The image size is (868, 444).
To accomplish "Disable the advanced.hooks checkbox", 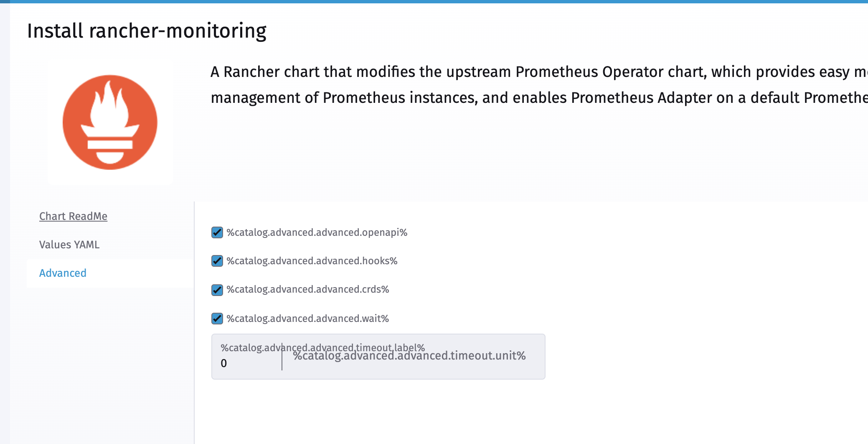I will (x=217, y=261).
